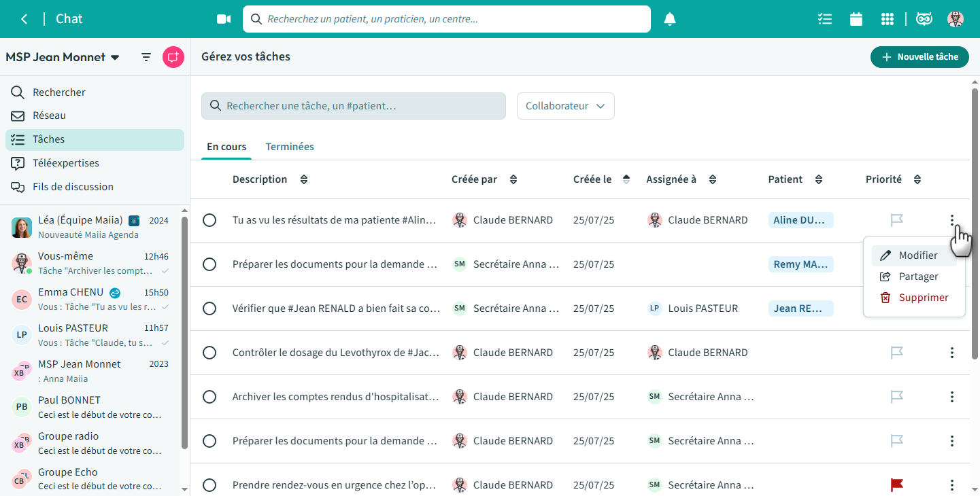Click the new conversation pink icon
Screen dimensions: 980x496
(173, 57)
